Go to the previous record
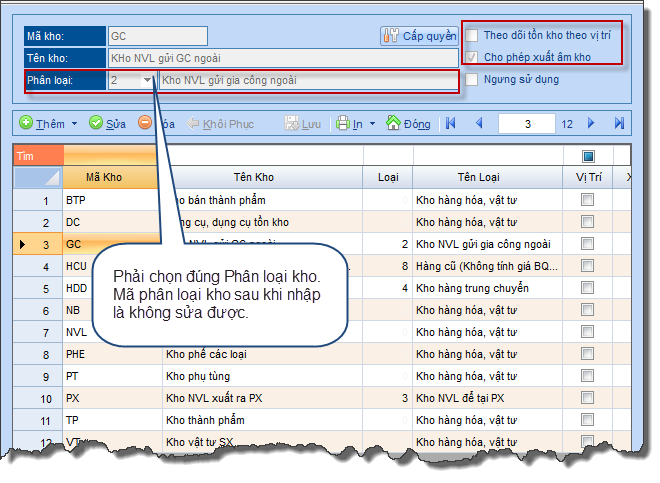Image resolution: width=660 pixels, height=483 pixels. (478, 124)
